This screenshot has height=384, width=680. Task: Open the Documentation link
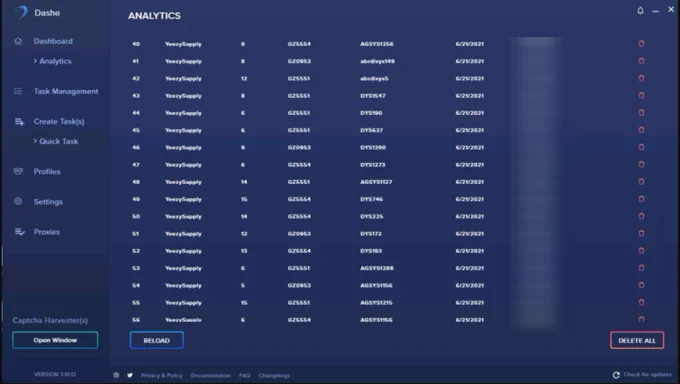(x=211, y=375)
